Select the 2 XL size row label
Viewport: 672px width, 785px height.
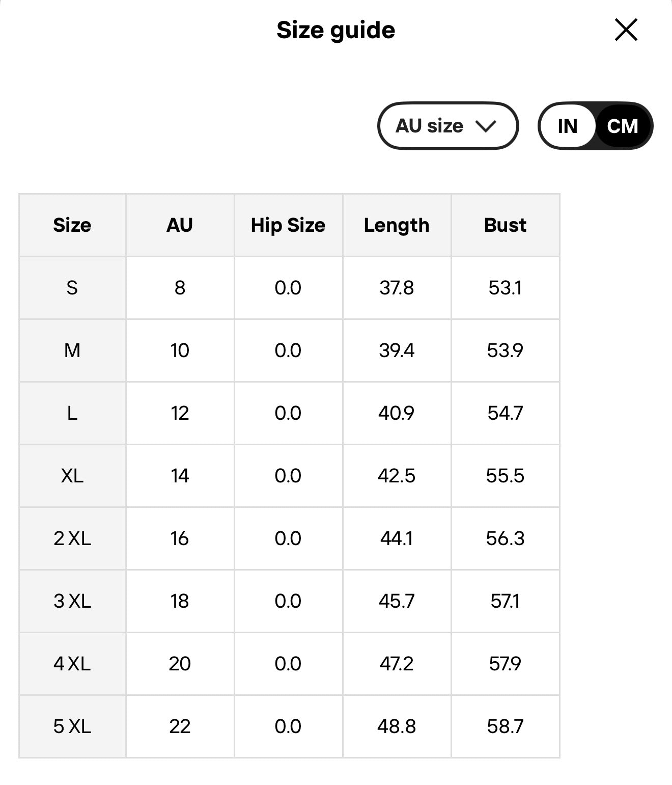72,538
